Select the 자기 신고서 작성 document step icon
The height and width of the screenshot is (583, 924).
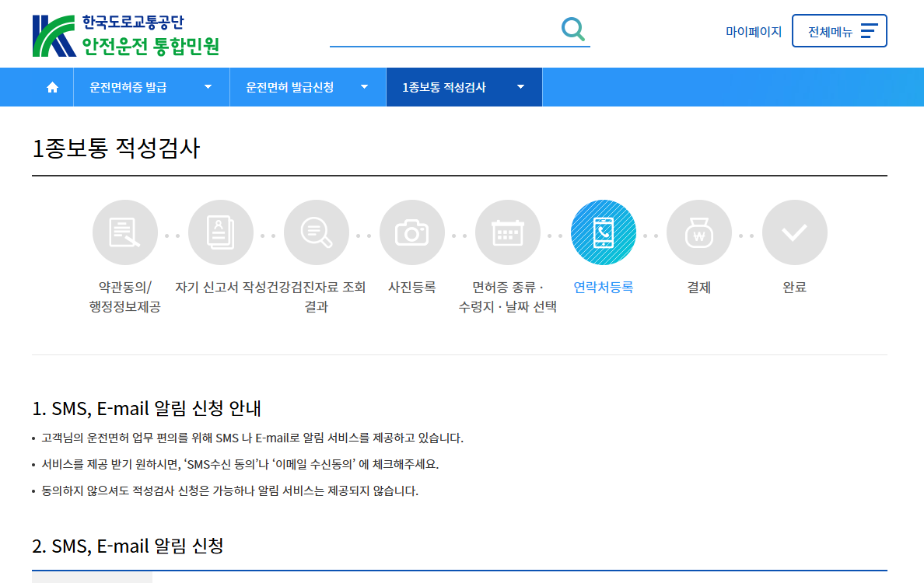click(221, 232)
